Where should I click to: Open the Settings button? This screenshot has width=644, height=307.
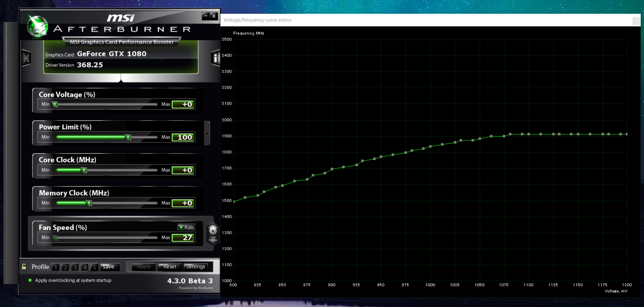195,267
